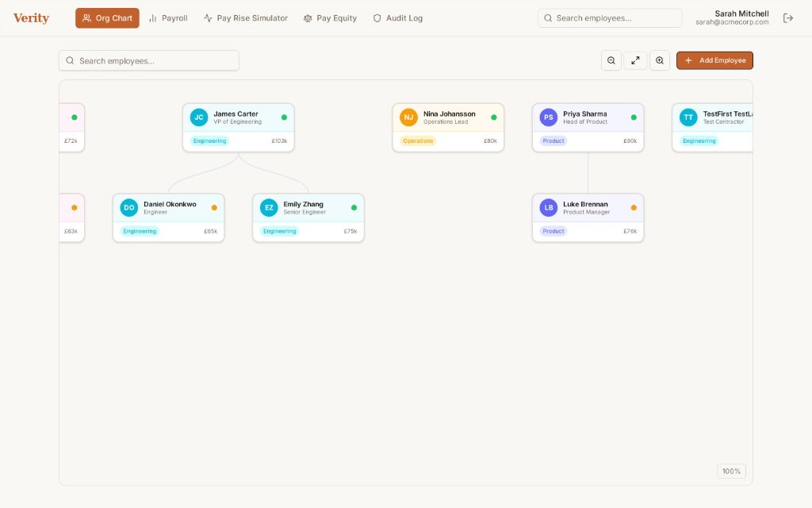Click the £63k salary on cut-off card
This screenshot has height=508, width=812.
(x=71, y=231)
